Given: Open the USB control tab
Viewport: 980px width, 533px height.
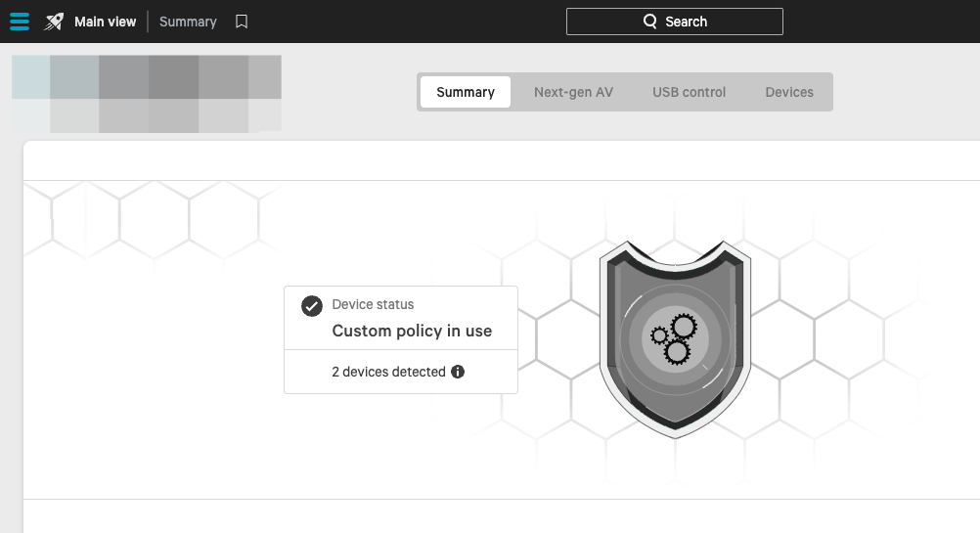Looking at the screenshot, I should (x=689, y=92).
